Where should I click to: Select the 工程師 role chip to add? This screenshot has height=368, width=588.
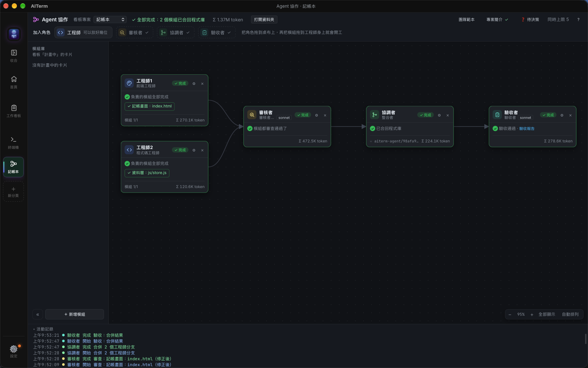click(83, 32)
